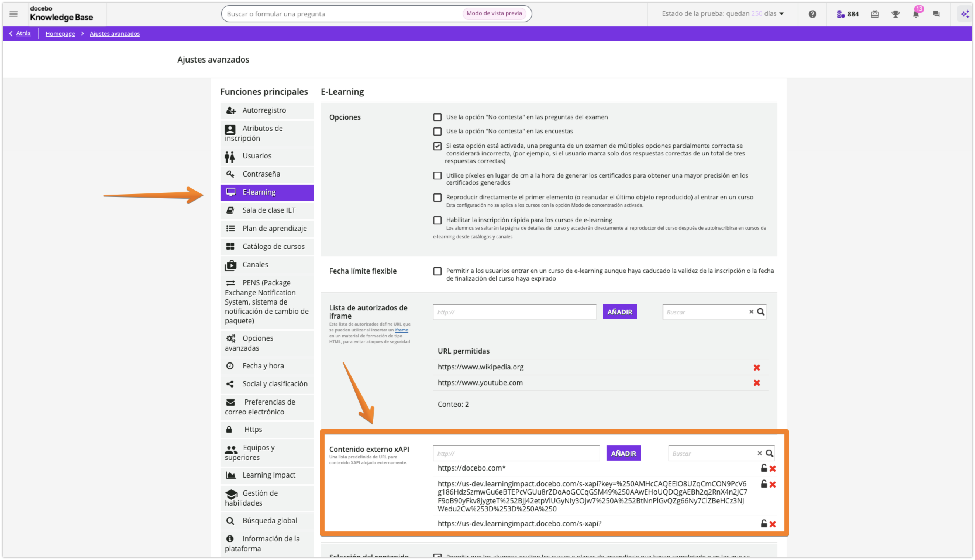
Task: Open Social y clasificación section
Action: point(267,384)
